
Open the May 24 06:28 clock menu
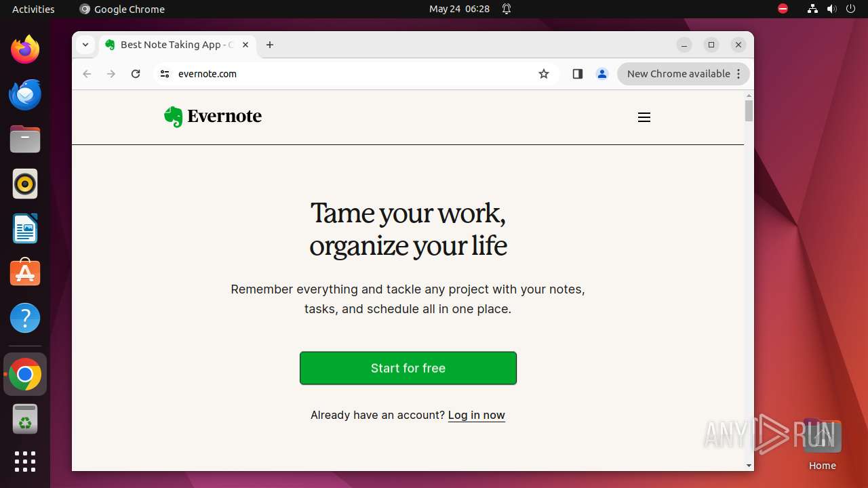pos(459,9)
